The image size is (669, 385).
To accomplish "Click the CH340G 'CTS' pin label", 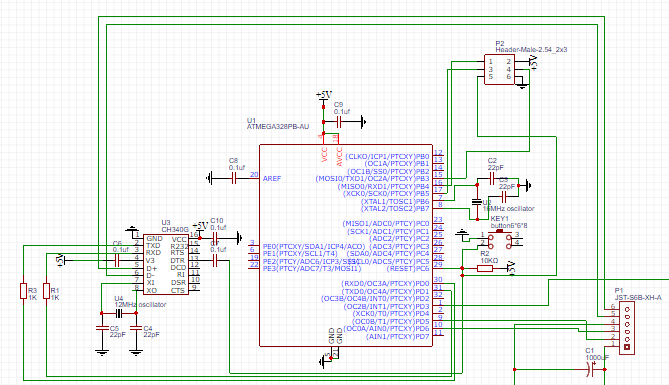I will click(178, 291).
